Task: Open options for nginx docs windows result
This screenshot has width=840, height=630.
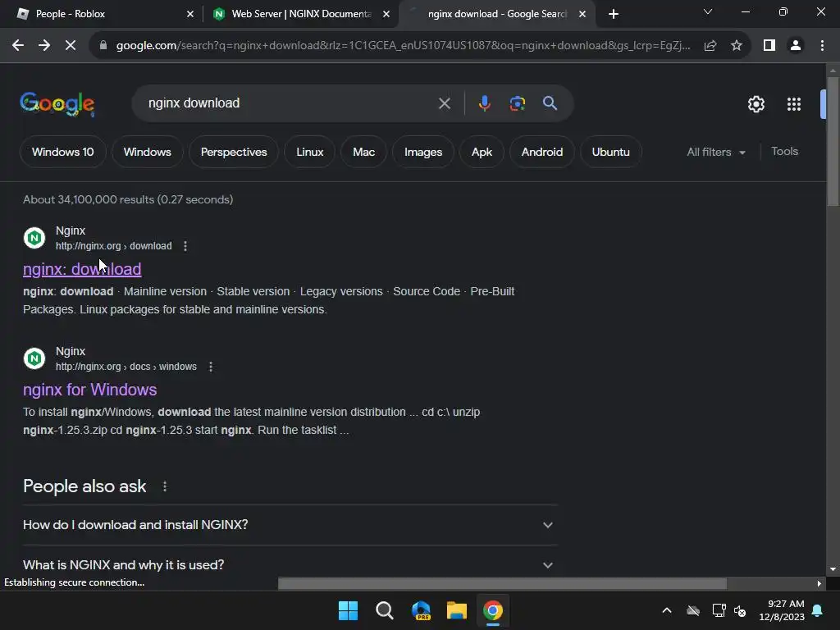Action: click(x=211, y=367)
